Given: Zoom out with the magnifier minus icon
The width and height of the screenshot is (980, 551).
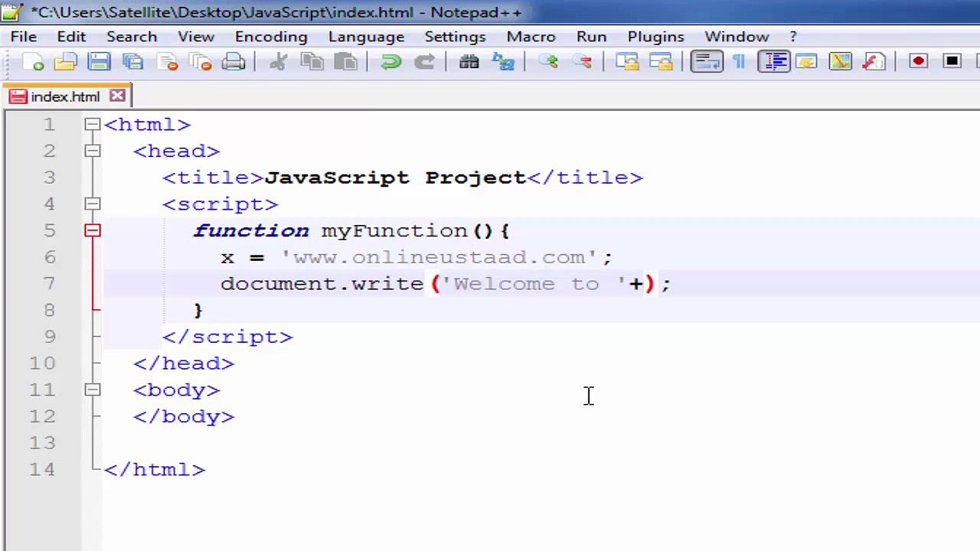Looking at the screenshot, I should 582,62.
